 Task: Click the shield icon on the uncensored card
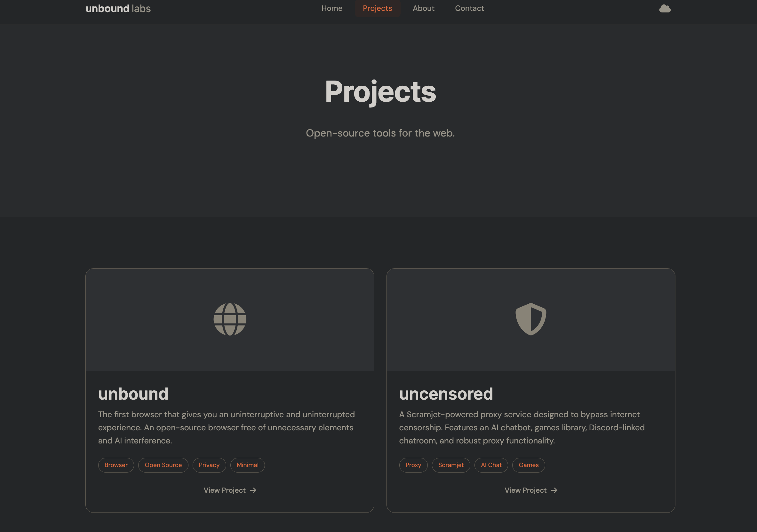pyautogui.click(x=530, y=318)
